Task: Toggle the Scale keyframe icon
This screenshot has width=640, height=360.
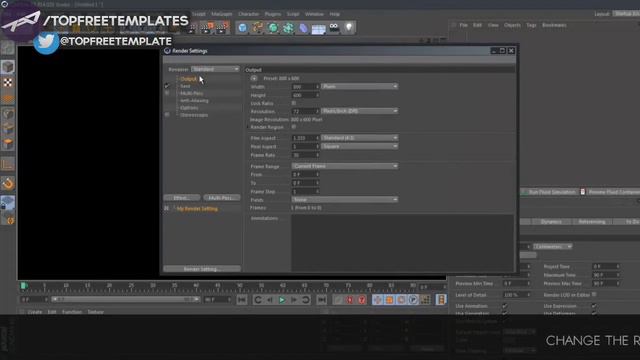Action: [x=389, y=300]
